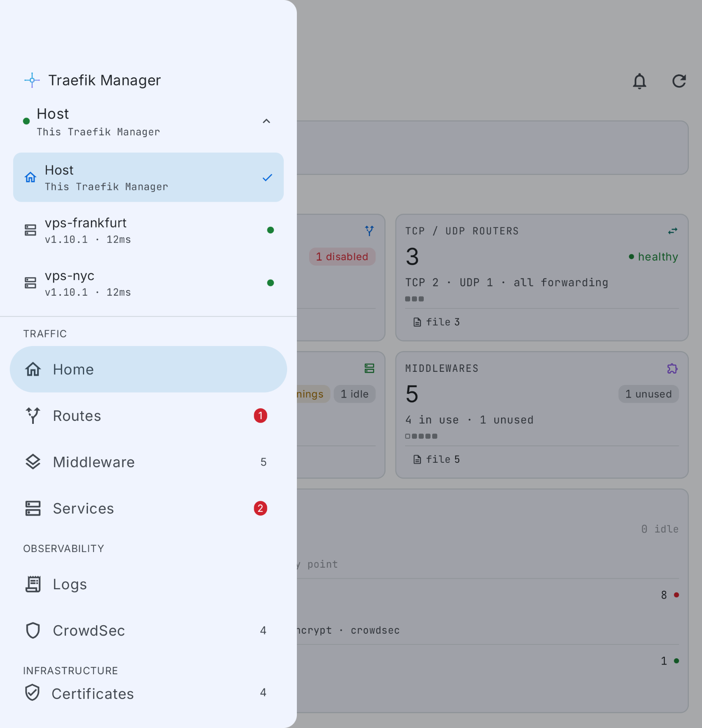The height and width of the screenshot is (728, 702).
Task: Click the Routes red badge showing 1
Action: 261,416
